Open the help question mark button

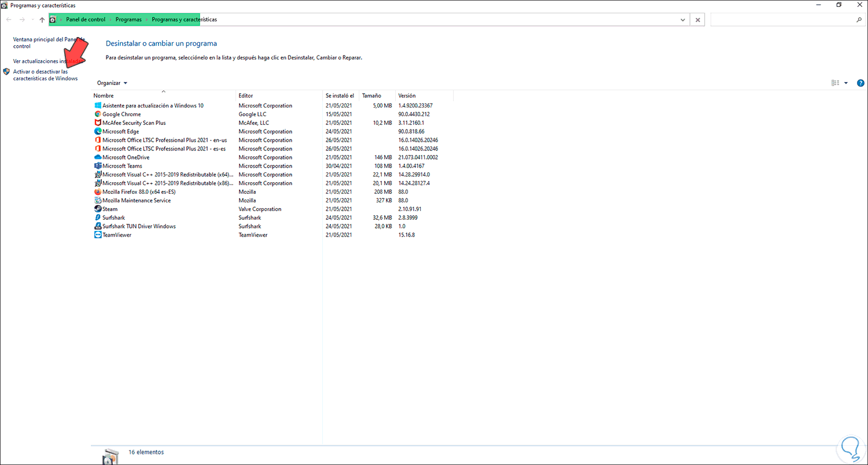(x=860, y=83)
